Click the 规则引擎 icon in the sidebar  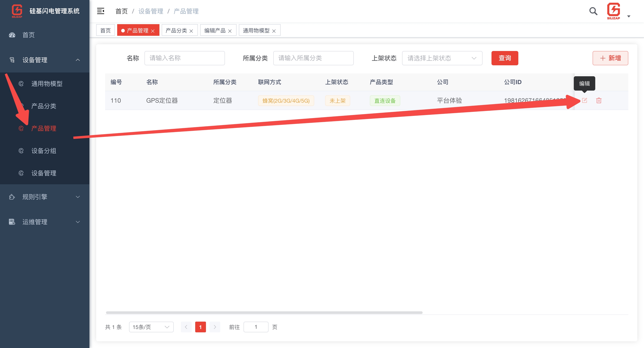click(12, 197)
